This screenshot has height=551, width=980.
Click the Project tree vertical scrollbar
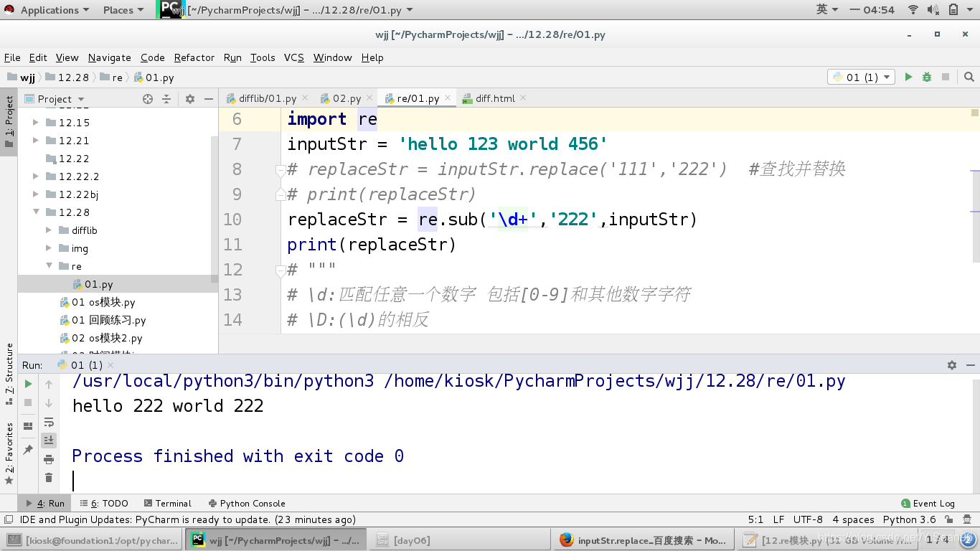click(x=214, y=208)
